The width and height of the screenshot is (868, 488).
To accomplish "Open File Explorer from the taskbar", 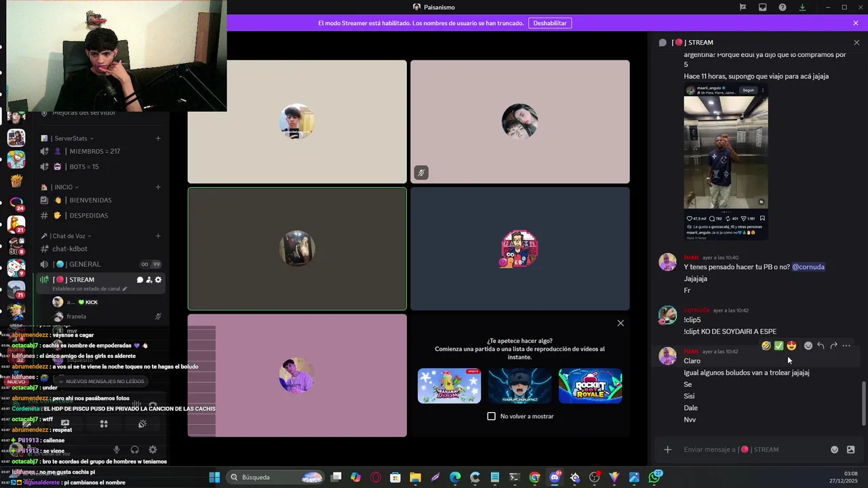I will (416, 477).
